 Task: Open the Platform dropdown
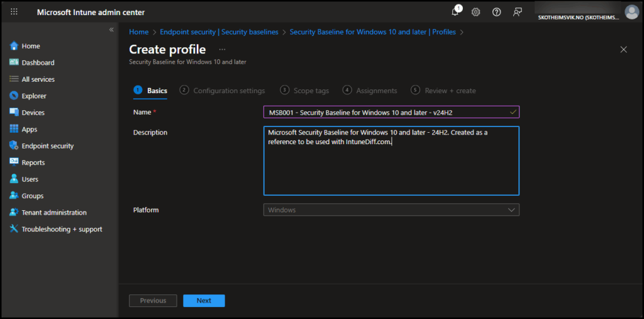click(391, 210)
